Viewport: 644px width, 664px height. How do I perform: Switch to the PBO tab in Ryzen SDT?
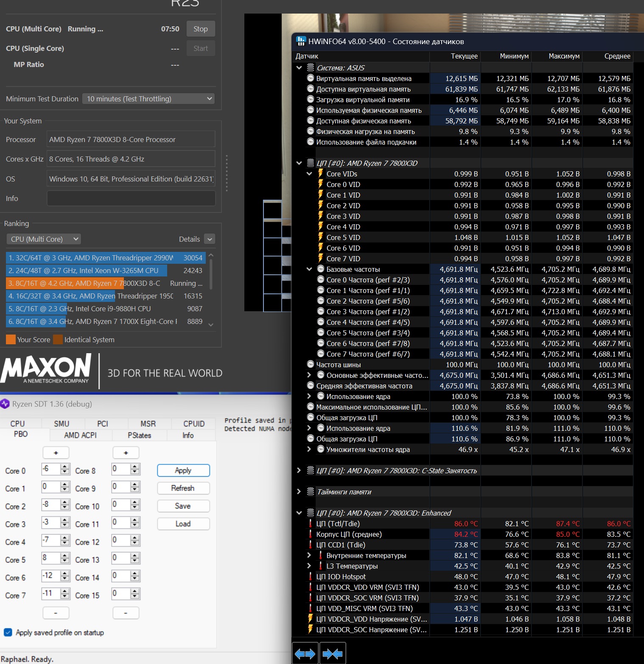pyautogui.click(x=20, y=434)
